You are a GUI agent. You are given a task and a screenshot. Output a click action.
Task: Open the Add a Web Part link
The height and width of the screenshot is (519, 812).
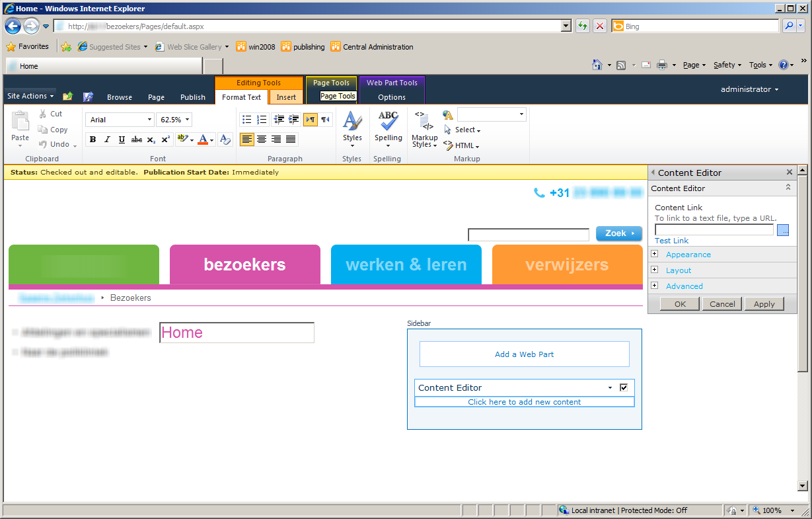tap(524, 354)
